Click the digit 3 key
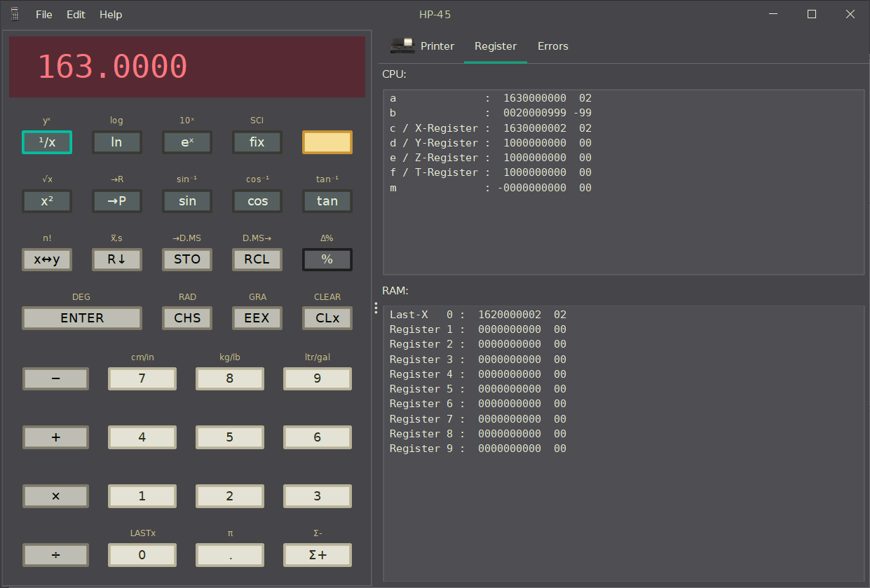The height and width of the screenshot is (588, 870). coord(318,496)
